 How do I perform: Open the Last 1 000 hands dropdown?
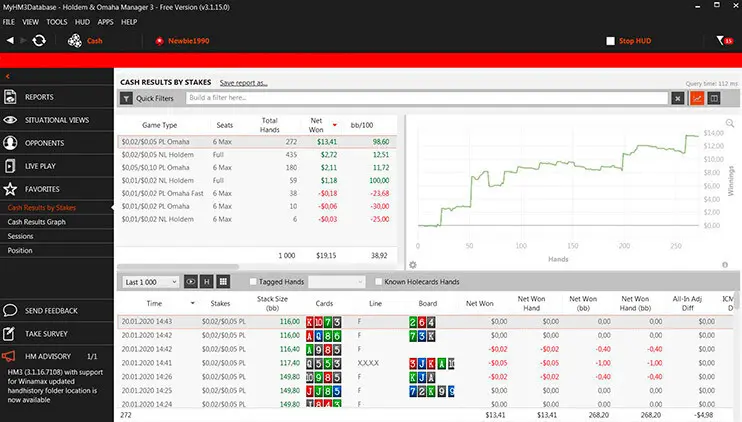pyautogui.click(x=148, y=282)
